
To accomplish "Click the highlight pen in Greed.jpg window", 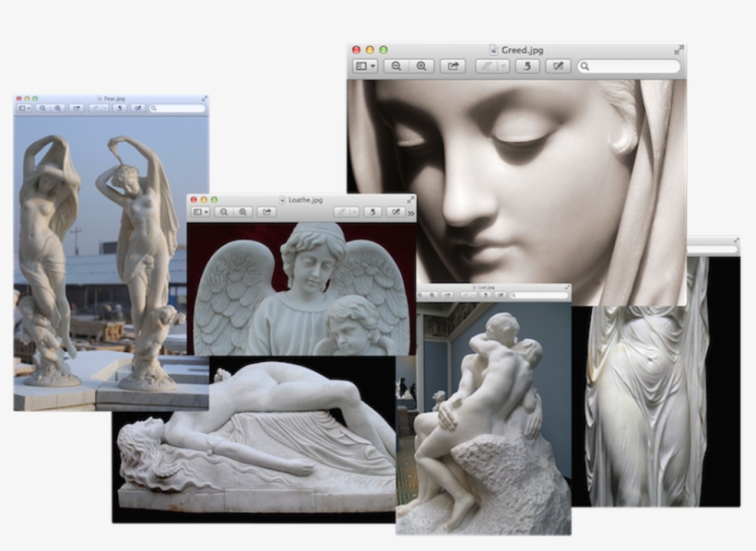I will point(487,66).
